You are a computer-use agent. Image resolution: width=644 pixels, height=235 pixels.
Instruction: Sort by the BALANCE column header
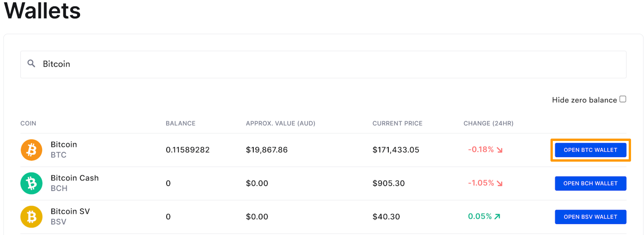tap(180, 123)
